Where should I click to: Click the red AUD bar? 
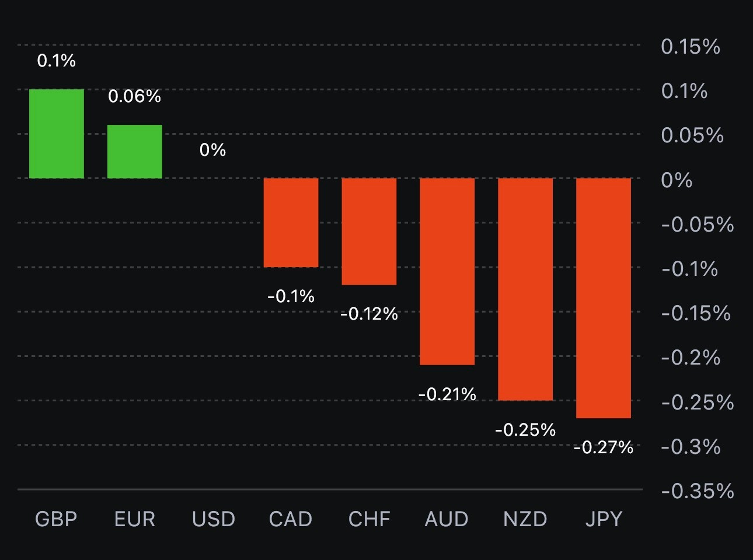447,271
